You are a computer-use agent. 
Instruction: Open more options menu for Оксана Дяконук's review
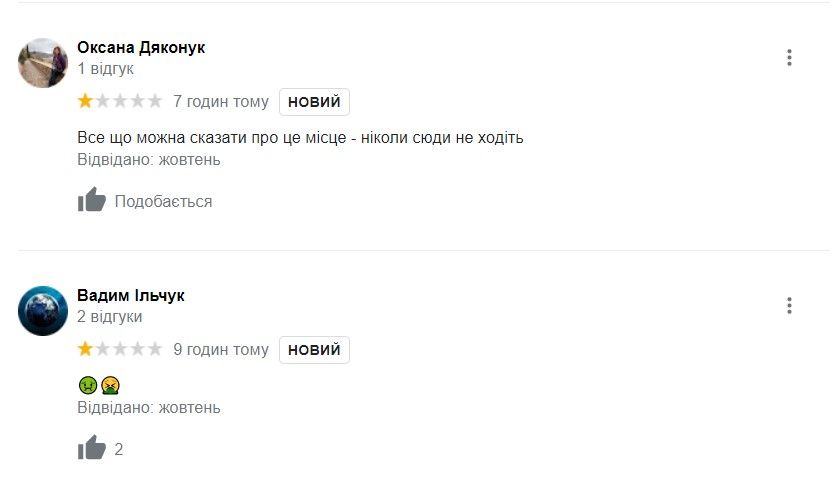point(789,58)
